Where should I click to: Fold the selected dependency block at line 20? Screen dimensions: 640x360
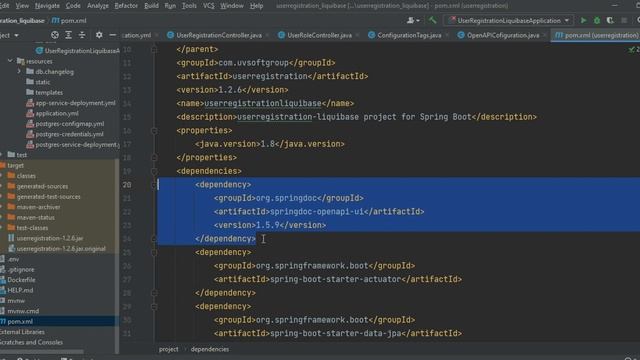(x=154, y=184)
